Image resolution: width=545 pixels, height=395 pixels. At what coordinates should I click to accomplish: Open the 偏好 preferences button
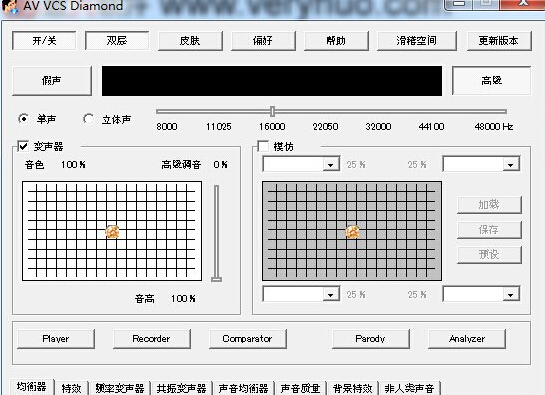point(263,41)
